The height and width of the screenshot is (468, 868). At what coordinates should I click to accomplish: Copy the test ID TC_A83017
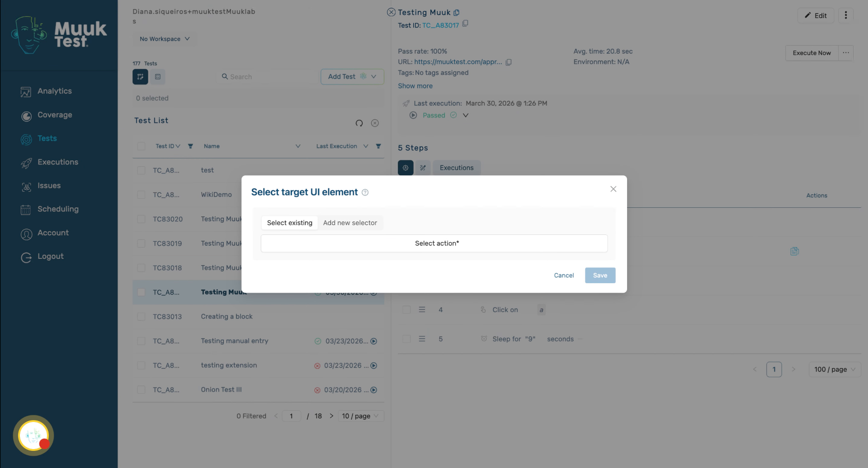(465, 23)
